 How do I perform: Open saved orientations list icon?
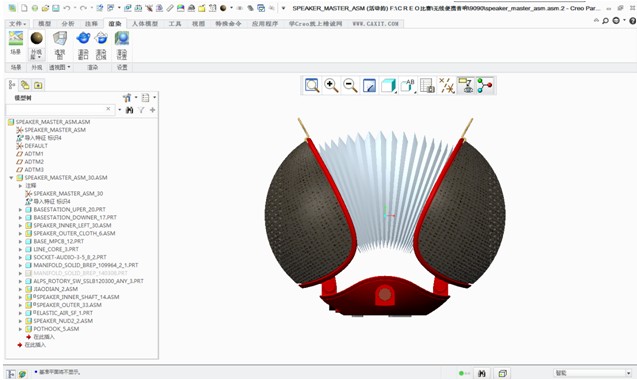point(407,86)
